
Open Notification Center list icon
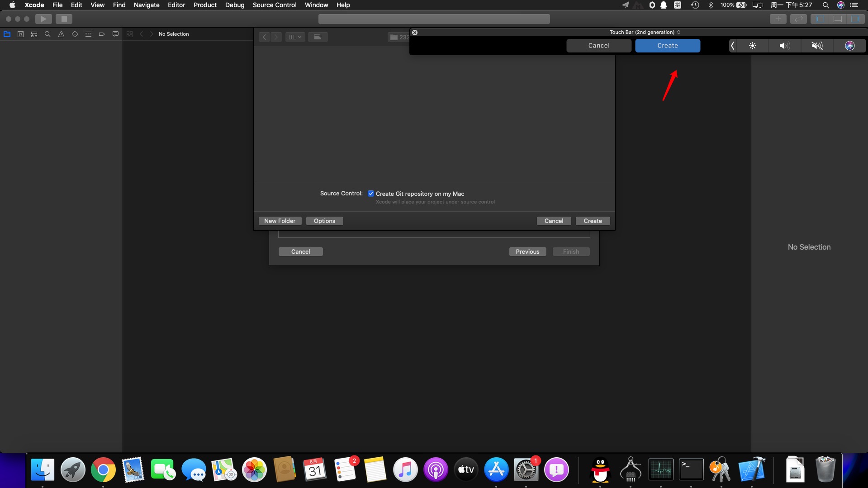tap(854, 5)
